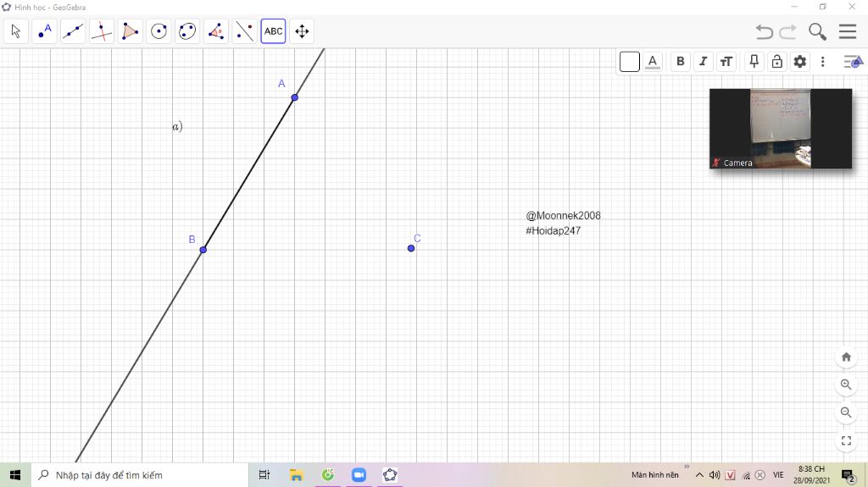Undo the last action
Image resolution: width=868 pixels, height=487 pixels.
tap(765, 31)
